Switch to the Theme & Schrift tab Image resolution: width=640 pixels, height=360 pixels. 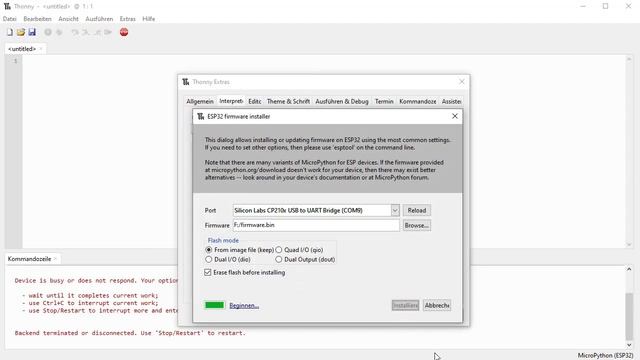click(288, 101)
